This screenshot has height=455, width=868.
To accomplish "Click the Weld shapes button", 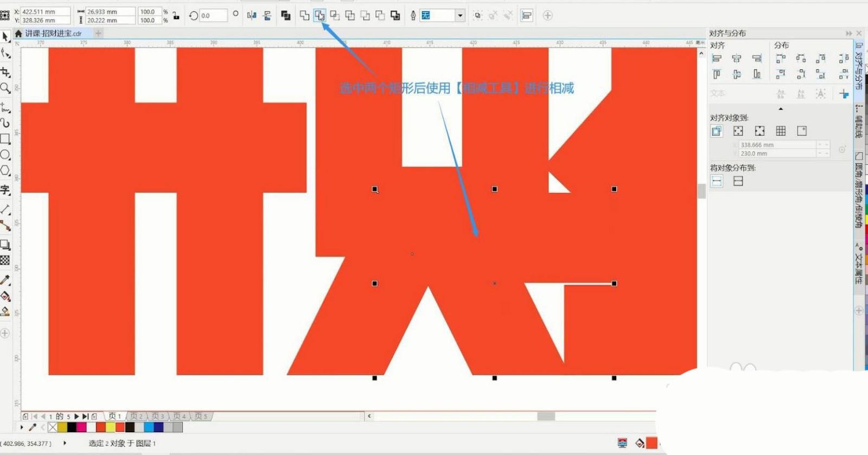I will (x=304, y=15).
